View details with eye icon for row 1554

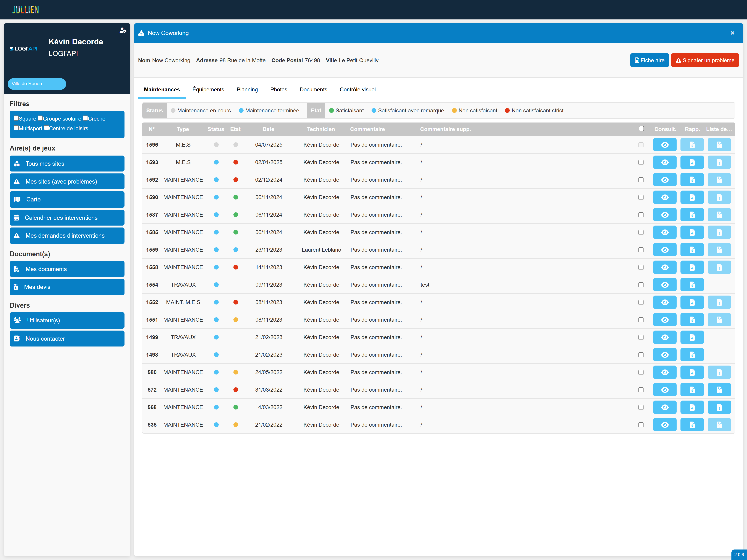(x=665, y=285)
